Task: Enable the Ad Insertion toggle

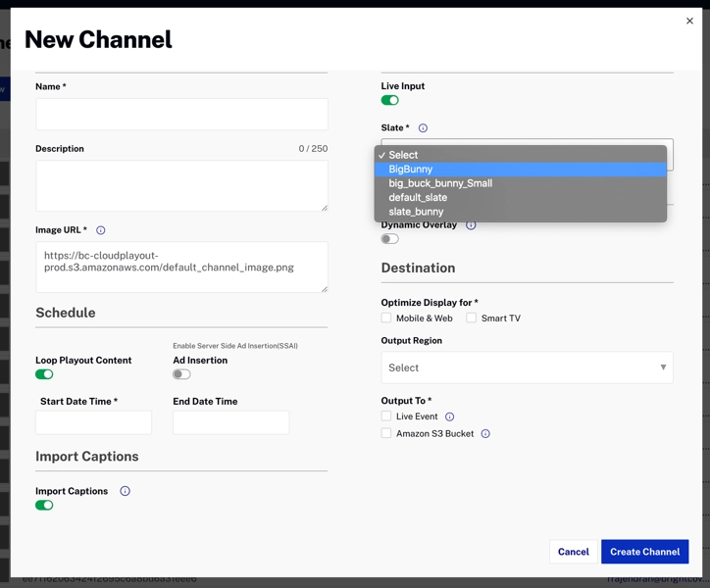Action: [181, 374]
